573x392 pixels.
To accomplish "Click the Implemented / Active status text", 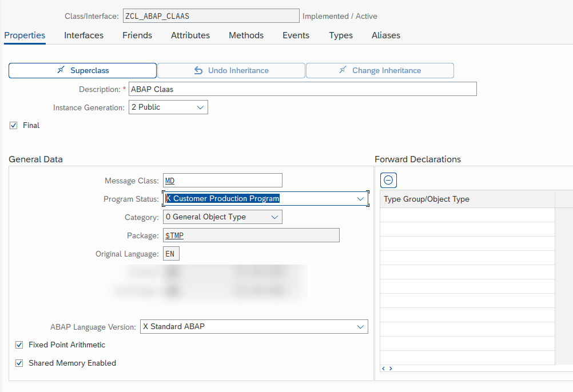I will click(340, 16).
